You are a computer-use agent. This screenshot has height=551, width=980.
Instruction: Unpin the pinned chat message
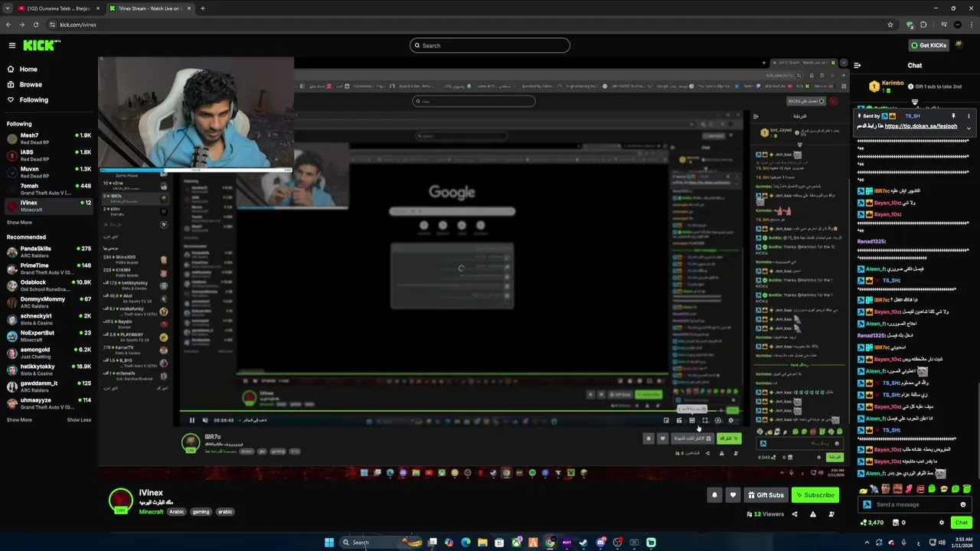click(x=953, y=116)
